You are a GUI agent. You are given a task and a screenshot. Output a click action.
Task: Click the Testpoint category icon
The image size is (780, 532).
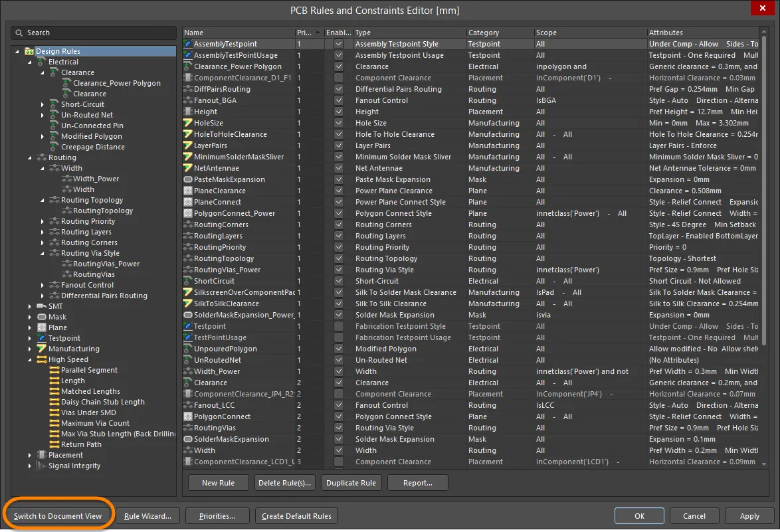click(x=42, y=338)
